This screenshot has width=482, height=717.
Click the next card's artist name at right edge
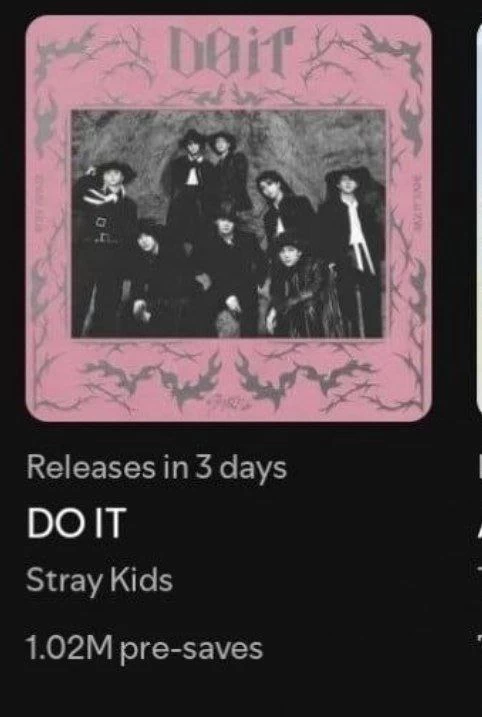pyautogui.click(x=480, y=569)
